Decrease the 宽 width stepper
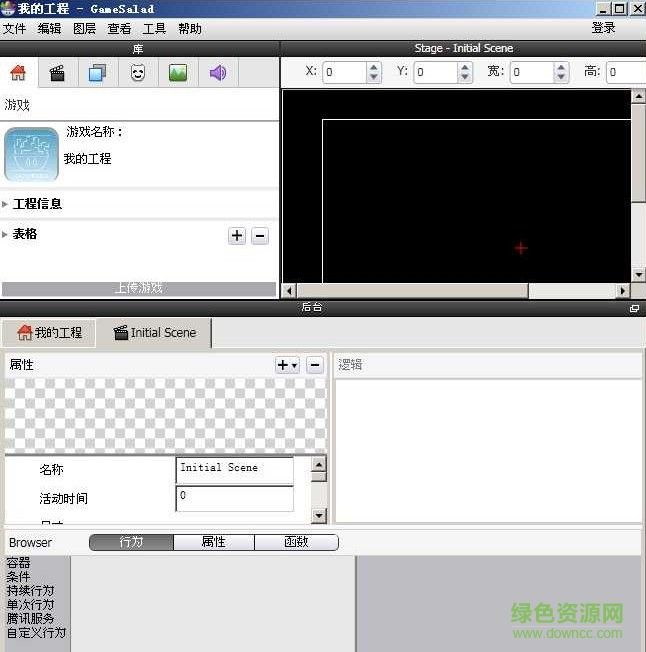This screenshot has height=652, width=646. (561, 77)
